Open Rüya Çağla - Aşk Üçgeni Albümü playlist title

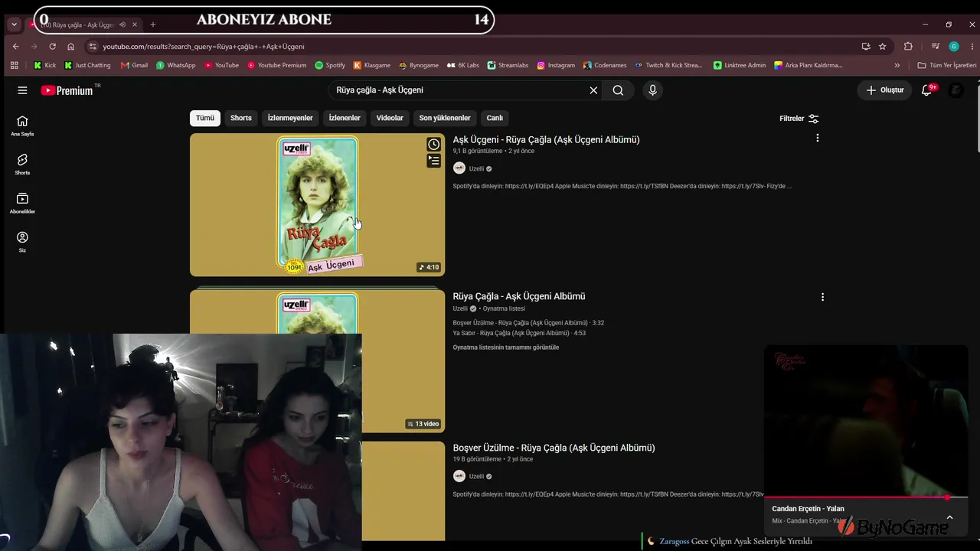click(x=519, y=296)
